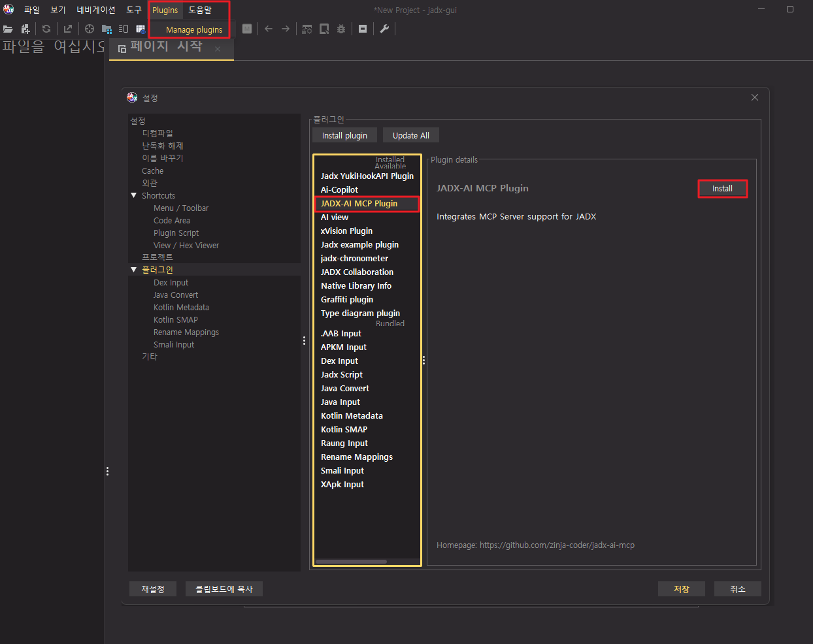Click the open file folder icon
The height and width of the screenshot is (644, 813).
[x=8, y=29]
